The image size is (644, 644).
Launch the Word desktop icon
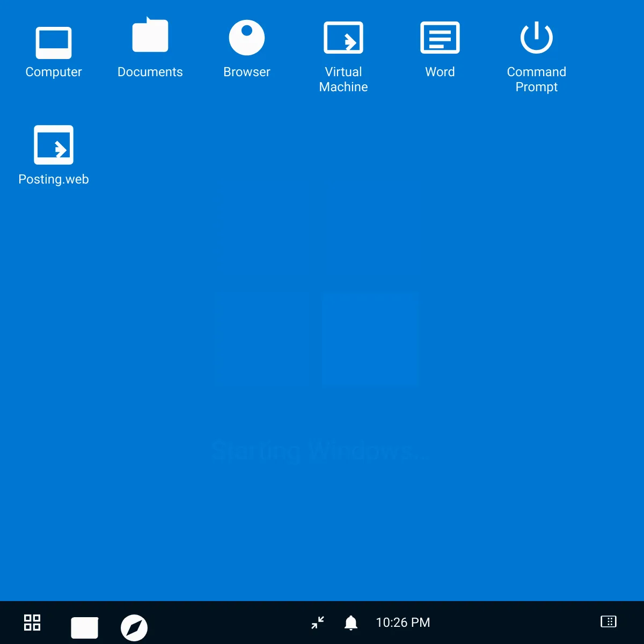click(x=440, y=38)
